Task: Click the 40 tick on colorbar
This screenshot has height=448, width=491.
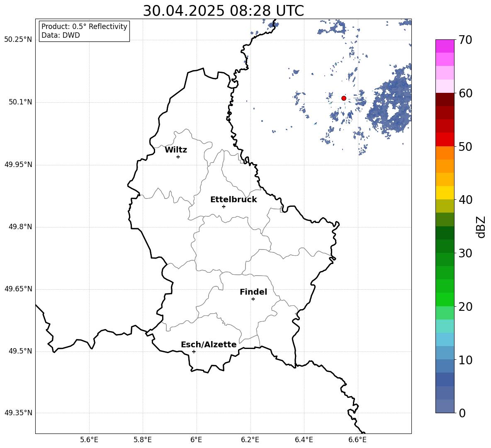Action: [x=465, y=200]
